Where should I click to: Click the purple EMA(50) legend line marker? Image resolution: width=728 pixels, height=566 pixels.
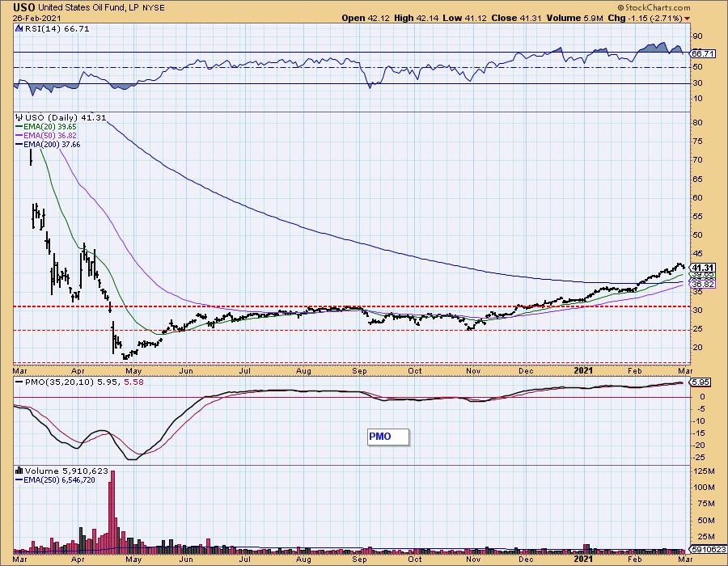pyautogui.click(x=19, y=136)
